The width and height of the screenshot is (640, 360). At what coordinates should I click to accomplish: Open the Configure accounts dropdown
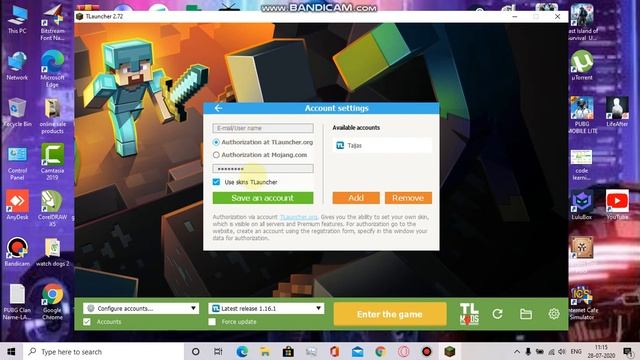[x=141, y=308]
